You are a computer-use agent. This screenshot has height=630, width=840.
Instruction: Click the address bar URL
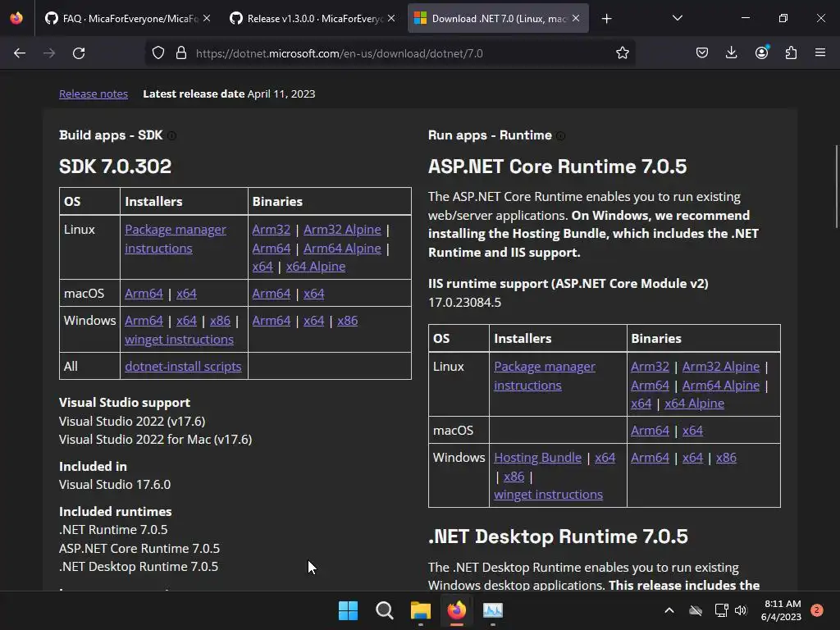point(339,53)
